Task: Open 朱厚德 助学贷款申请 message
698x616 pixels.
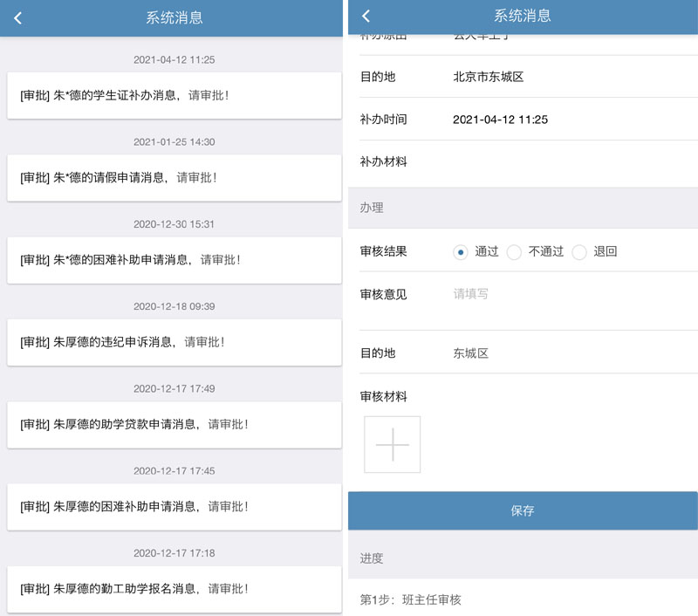Action: pos(174,424)
